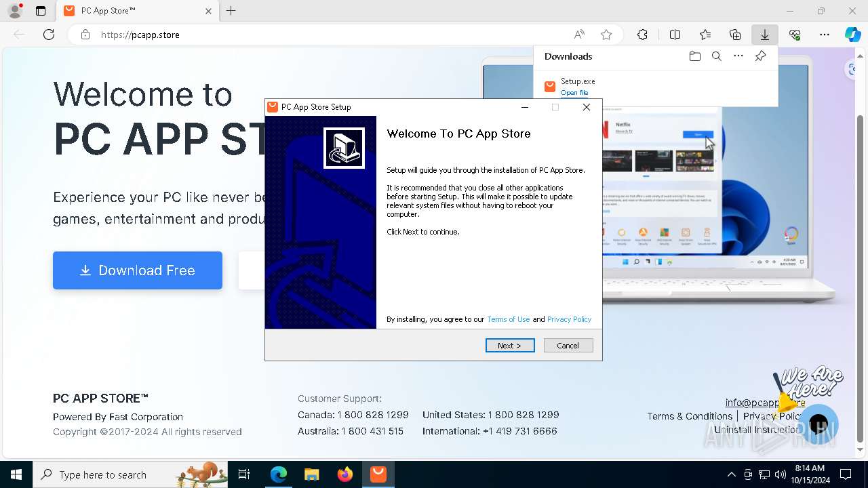The image size is (868, 488).
Task: Close the PC App Store tab
Action: [208, 11]
